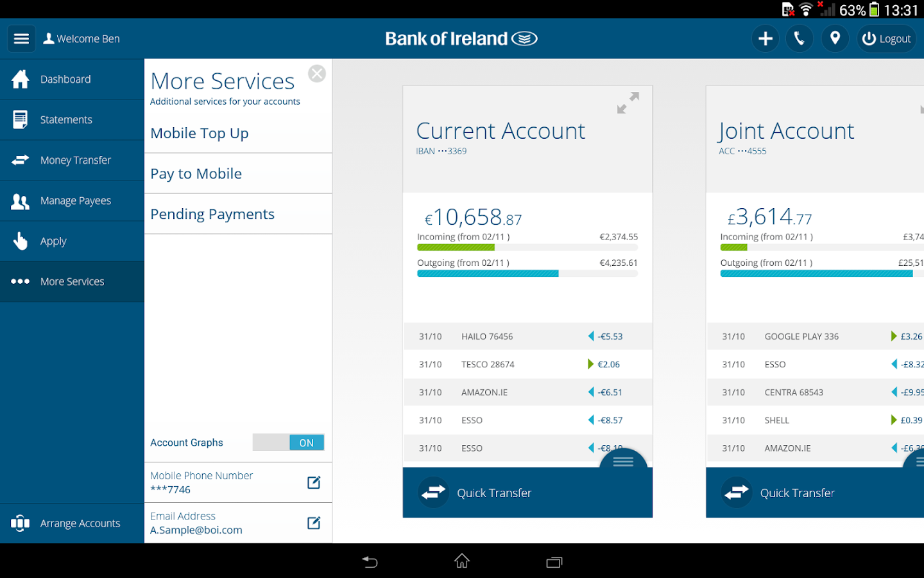Select the AMAZON.IE transaction in Current Account
This screenshot has width=924, height=578.
click(x=527, y=392)
